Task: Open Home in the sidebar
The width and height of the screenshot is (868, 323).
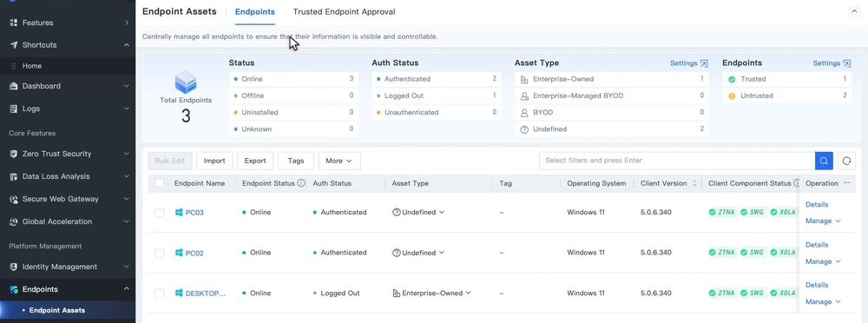Action: coord(68,66)
